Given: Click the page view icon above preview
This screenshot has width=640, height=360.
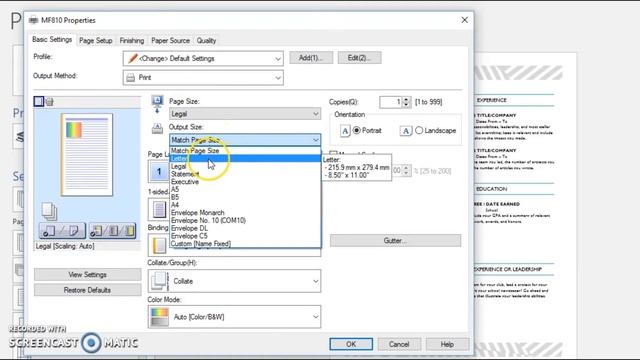Looking at the screenshot, I should [x=39, y=101].
